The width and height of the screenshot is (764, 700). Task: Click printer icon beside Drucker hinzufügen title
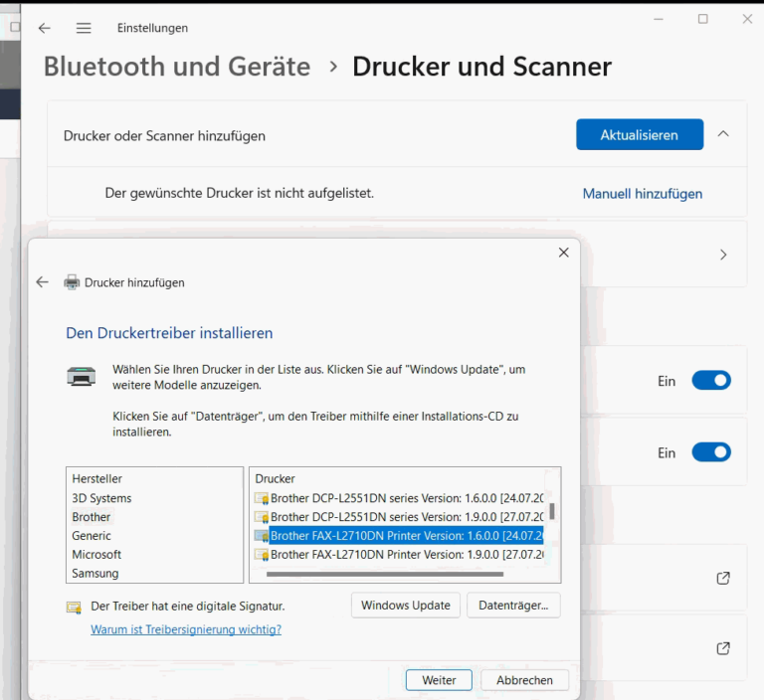pos(72,282)
